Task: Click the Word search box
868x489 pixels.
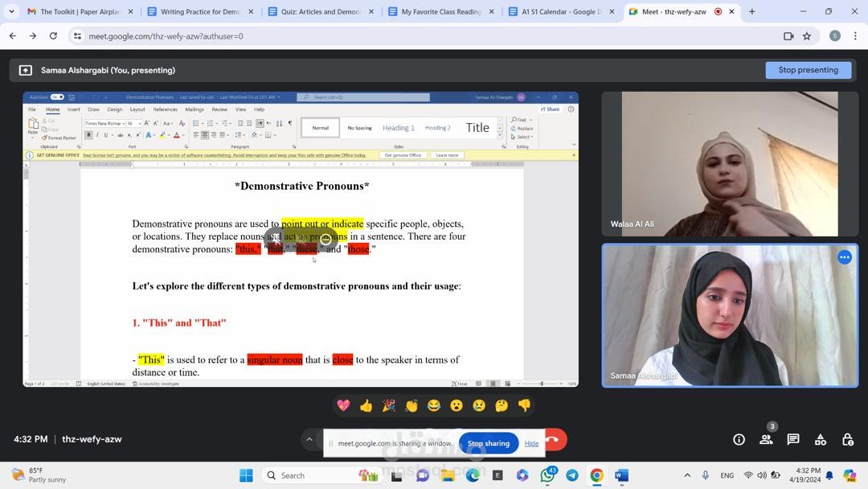Action: [363, 97]
